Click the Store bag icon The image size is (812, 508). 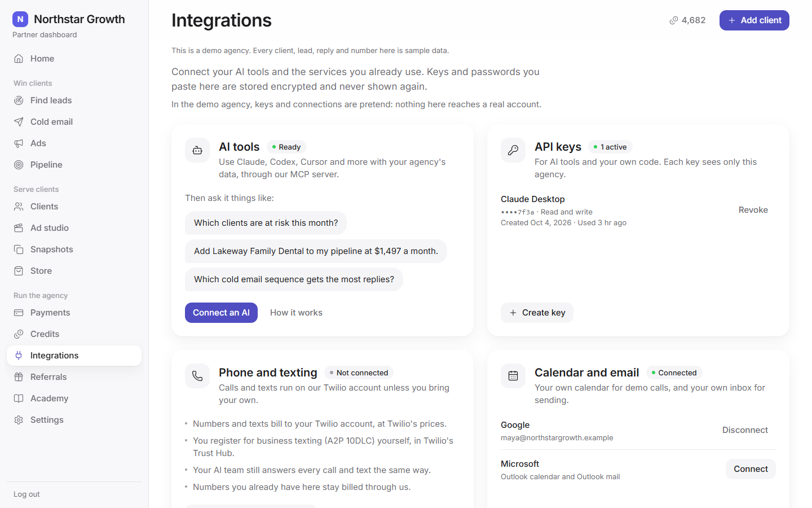tap(19, 271)
